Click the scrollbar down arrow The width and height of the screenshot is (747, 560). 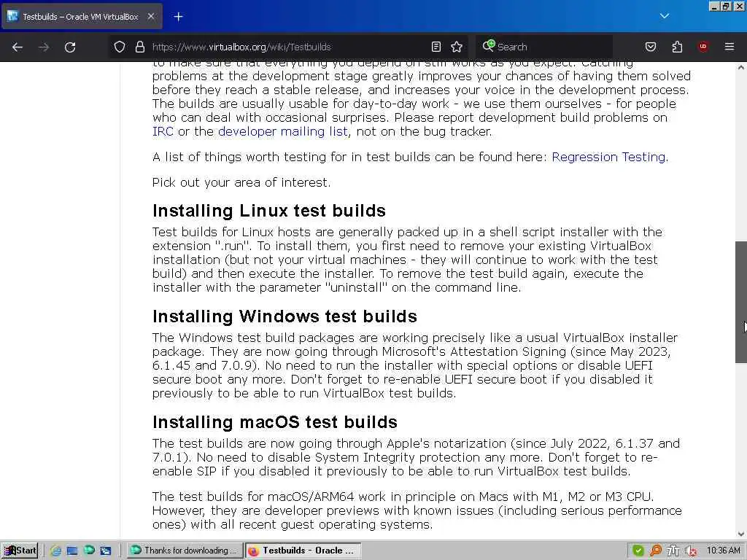[741, 534]
